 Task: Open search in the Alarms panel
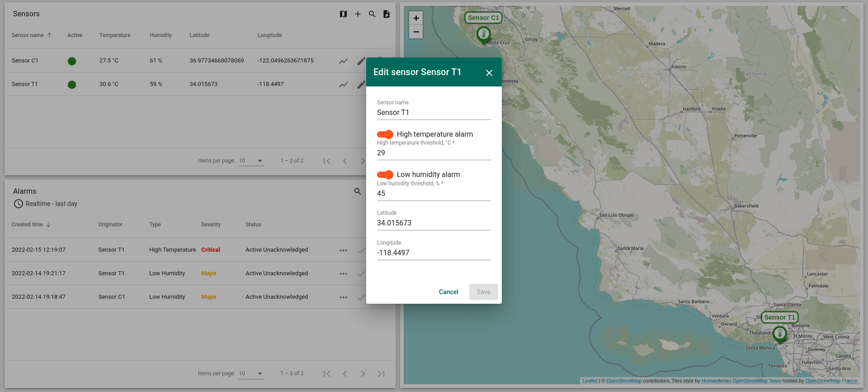click(358, 191)
